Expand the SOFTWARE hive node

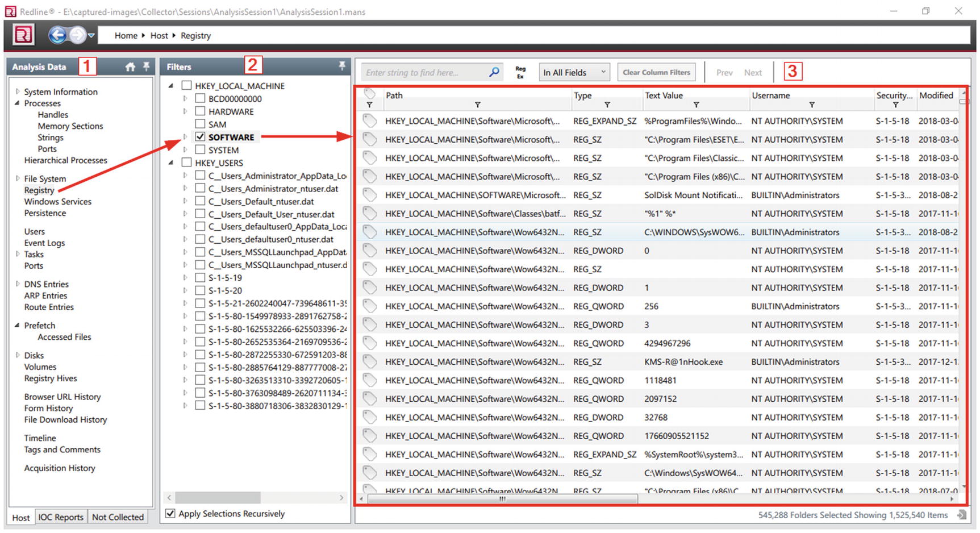[x=185, y=137]
